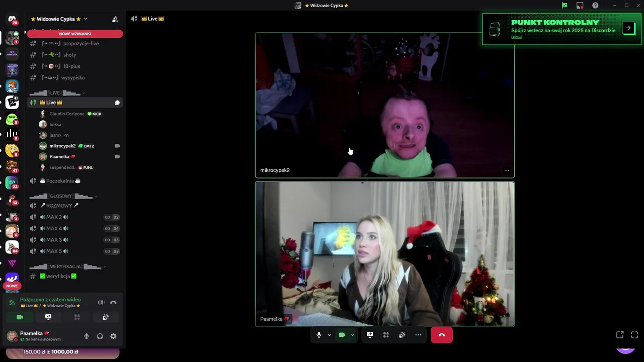
Task: Open the Checkpoint flag icon in title bar
Action: (565, 6)
